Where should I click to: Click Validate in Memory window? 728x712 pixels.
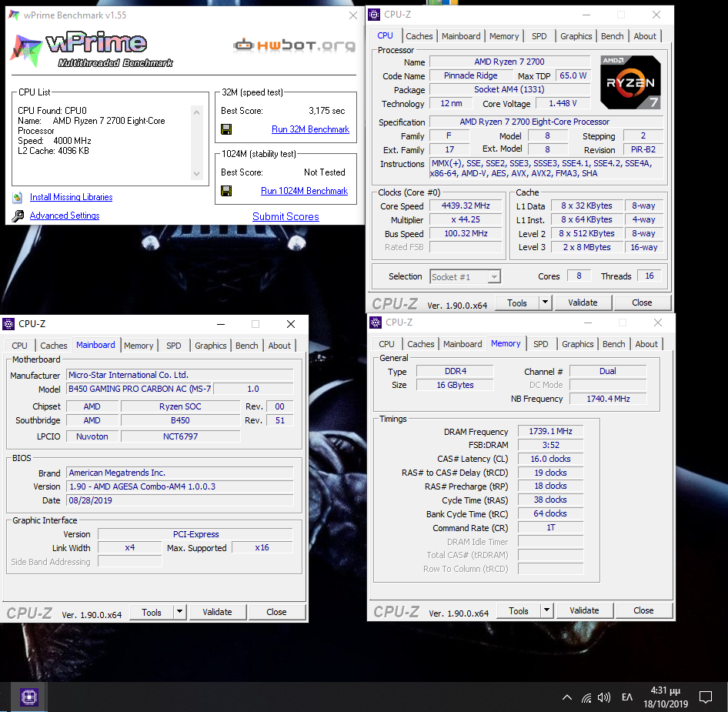tap(584, 610)
